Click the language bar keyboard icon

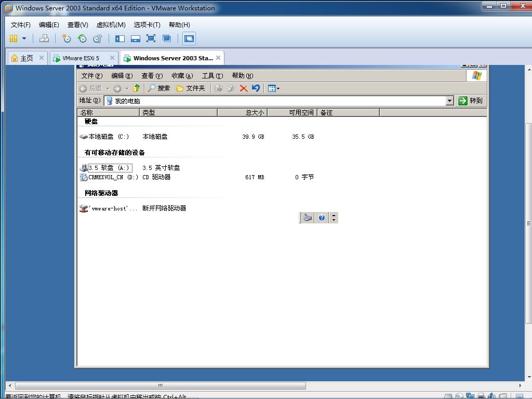tap(308, 218)
